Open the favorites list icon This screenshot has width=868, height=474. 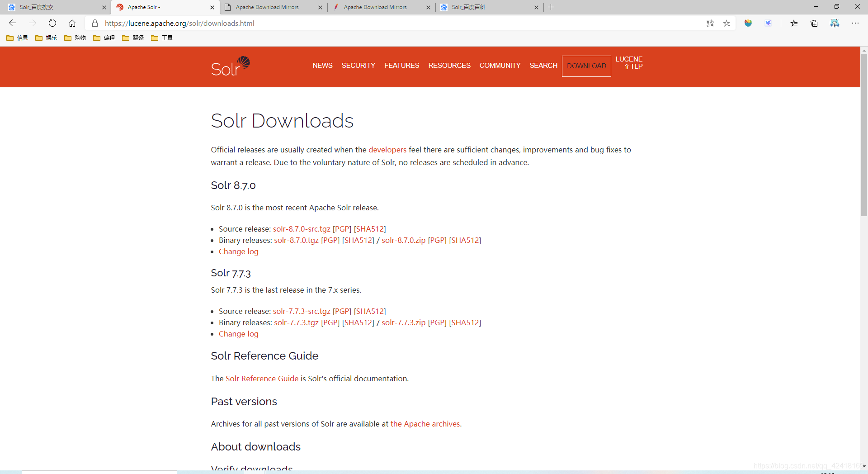(794, 23)
